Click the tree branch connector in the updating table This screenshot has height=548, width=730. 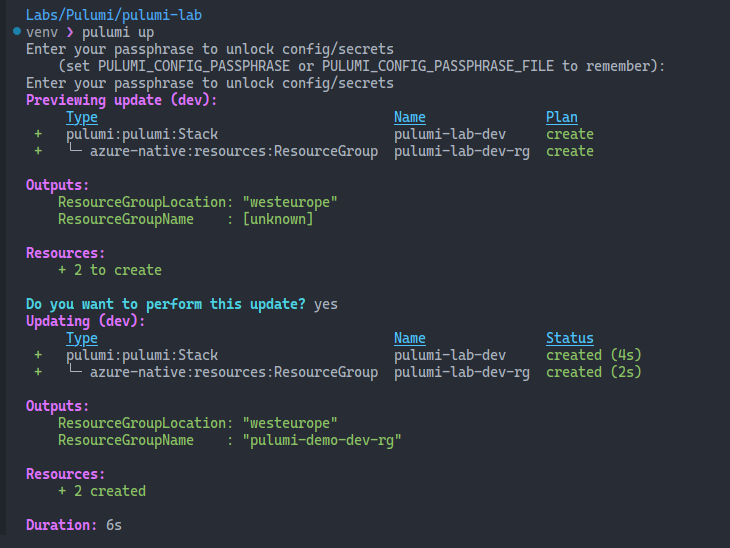pos(74,372)
